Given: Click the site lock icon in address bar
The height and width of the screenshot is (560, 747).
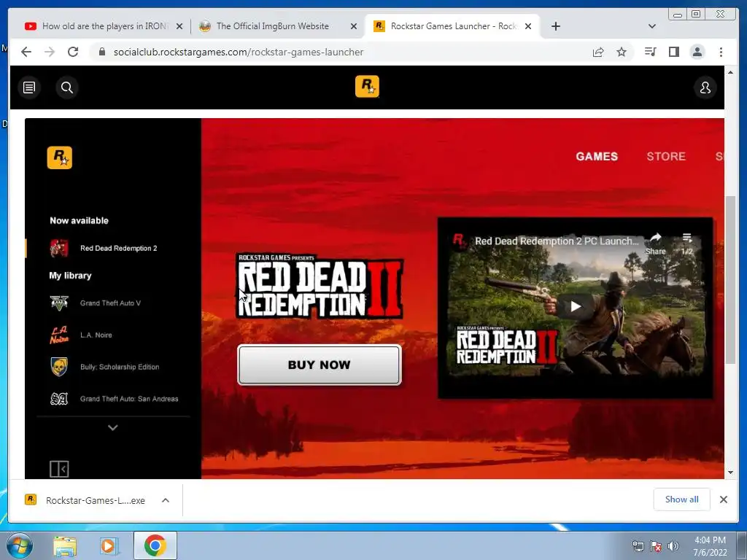Looking at the screenshot, I should click(x=102, y=52).
